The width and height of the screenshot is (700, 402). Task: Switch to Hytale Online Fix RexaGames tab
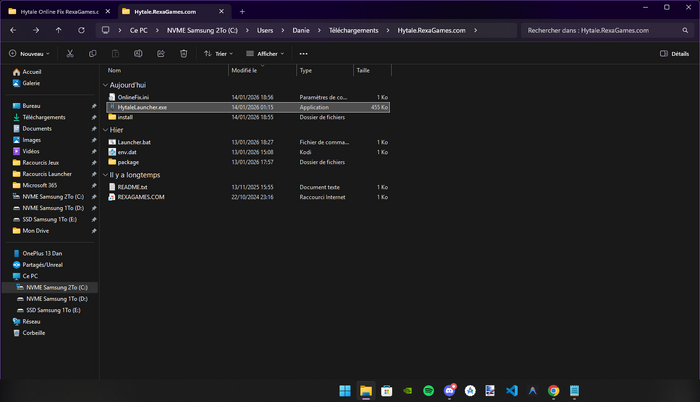pos(59,12)
